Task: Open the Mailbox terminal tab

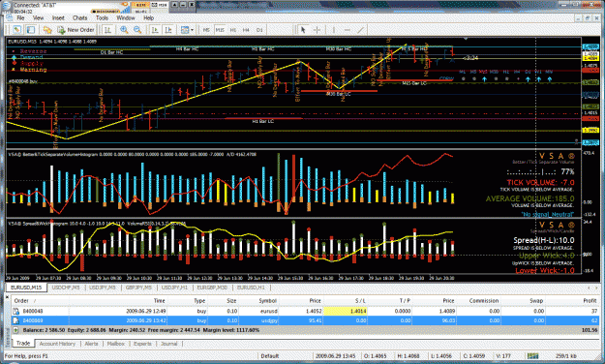Action: (116, 344)
